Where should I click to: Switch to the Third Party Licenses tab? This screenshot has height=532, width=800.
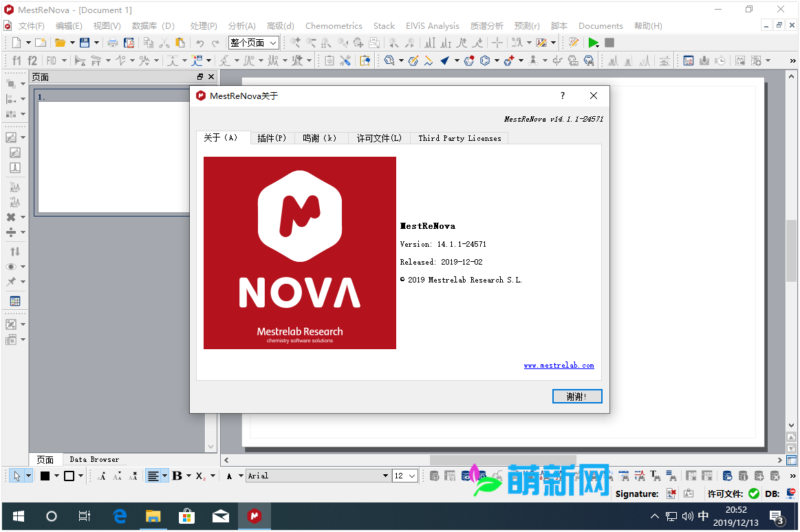click(x=460, y=138)
